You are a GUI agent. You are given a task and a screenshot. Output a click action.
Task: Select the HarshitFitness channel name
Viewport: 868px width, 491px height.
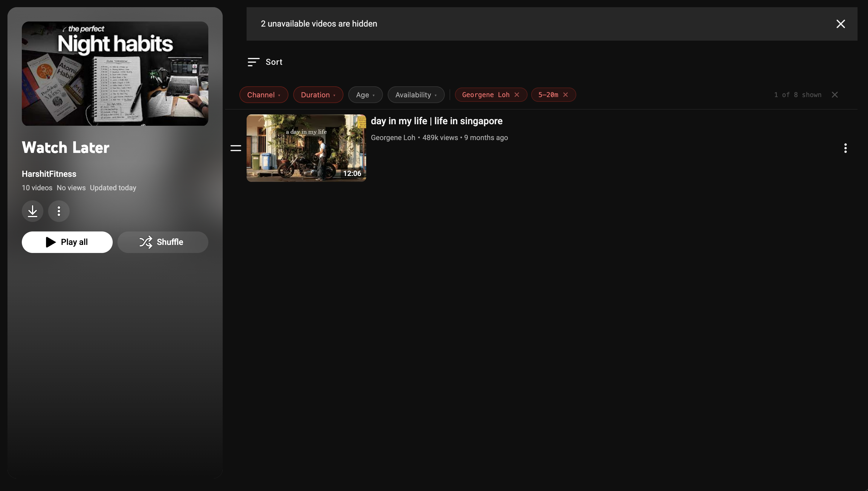(49, 174)
